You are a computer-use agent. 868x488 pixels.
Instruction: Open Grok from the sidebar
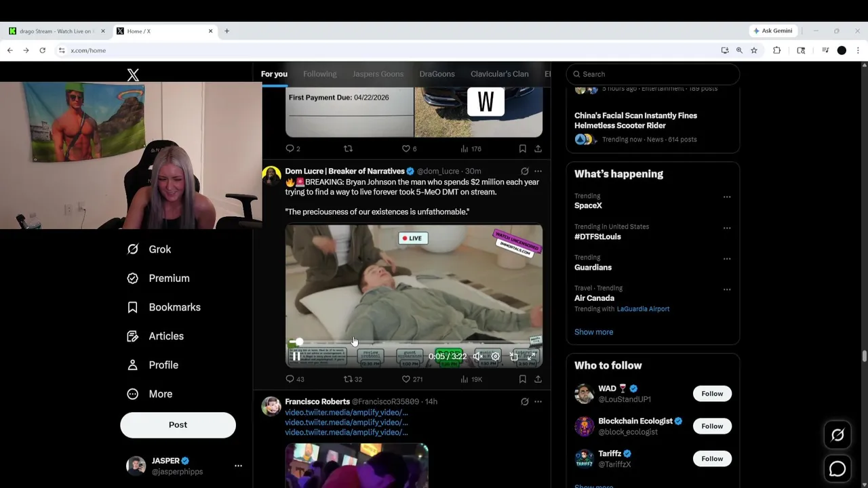coord(149,249)
